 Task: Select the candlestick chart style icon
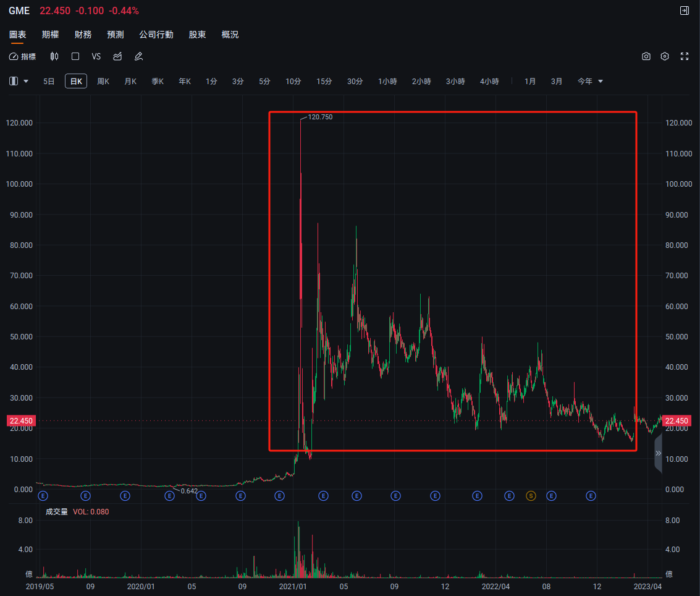54,56
